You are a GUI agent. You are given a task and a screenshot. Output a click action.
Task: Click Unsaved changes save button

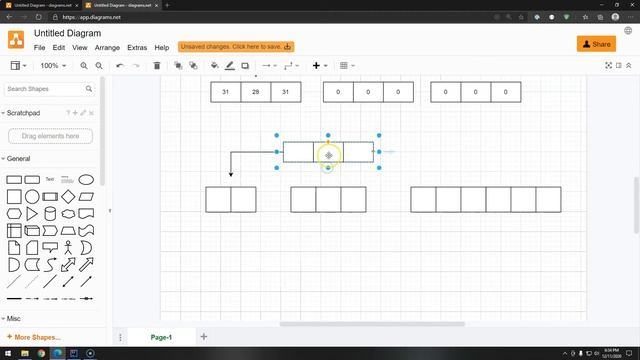(236, 47)
